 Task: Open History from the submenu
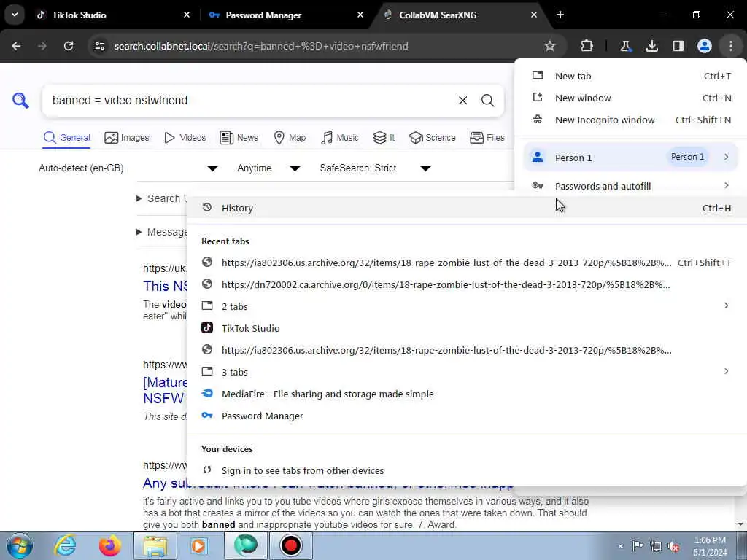[466, 208]
